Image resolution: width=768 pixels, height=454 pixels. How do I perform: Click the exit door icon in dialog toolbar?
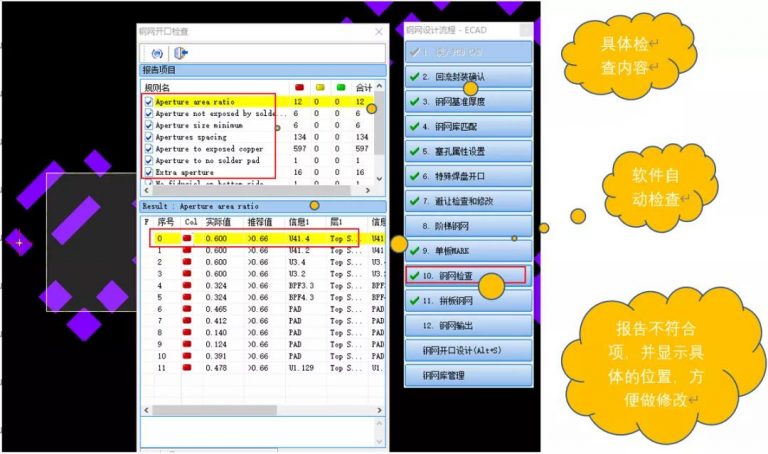click(x=180, y=53)
